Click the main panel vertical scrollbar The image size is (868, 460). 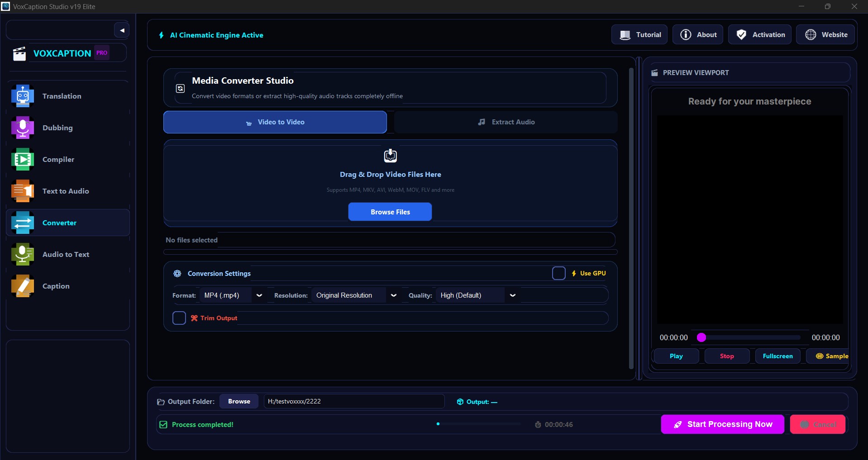[631, 218]
